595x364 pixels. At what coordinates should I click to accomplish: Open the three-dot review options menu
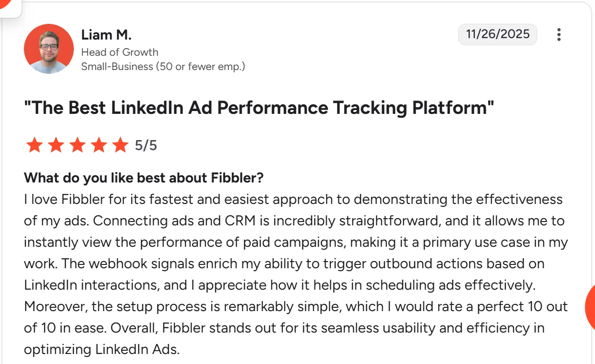coord(559,35)
